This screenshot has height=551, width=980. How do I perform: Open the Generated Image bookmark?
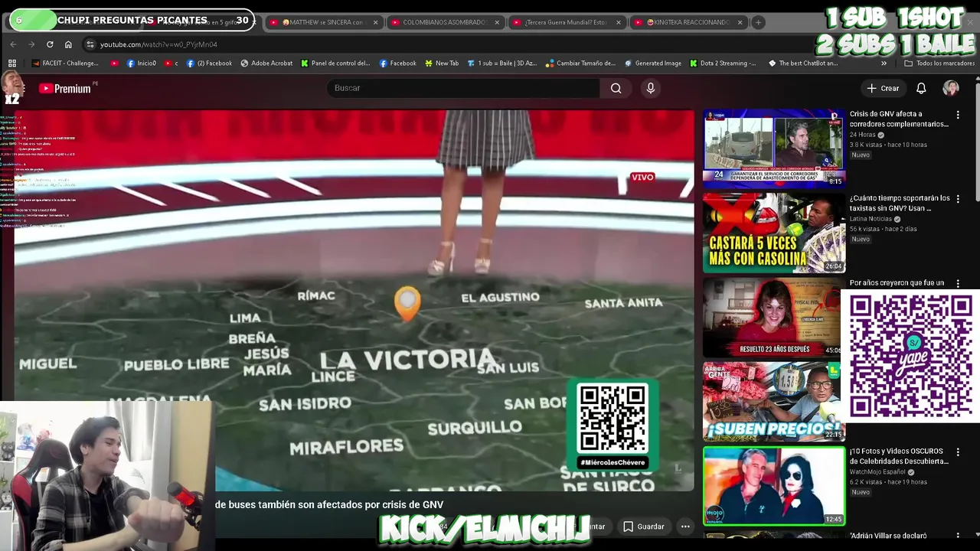(x=653, y=64)
